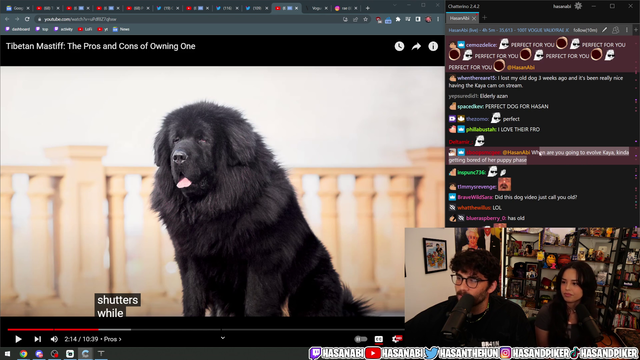Click image emote in t1mmysrevenge message
Screen dimensions: 640x360
[504, 184]
